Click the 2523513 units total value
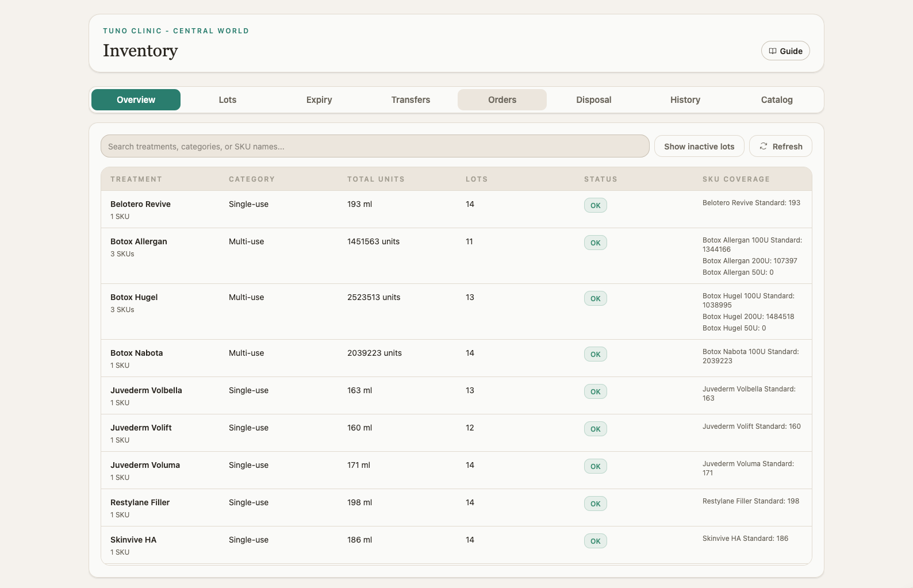913x588 pixels. [374, 297]
